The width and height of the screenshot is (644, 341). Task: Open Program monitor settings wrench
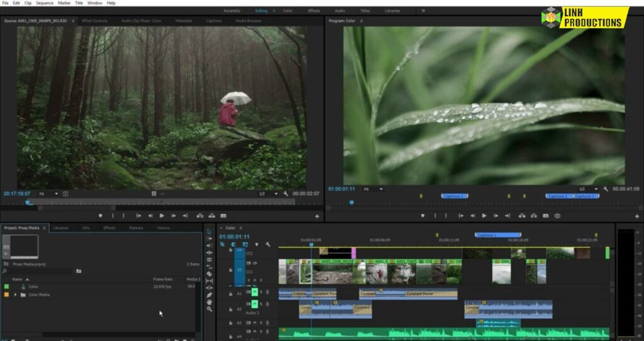[x=606, y=189]
